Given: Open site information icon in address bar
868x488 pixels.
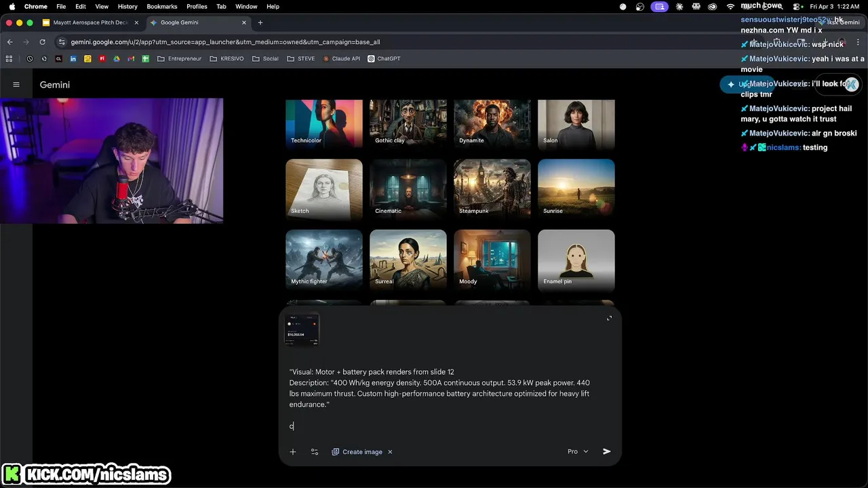Looking at the screenshot, I should point(62,42).
